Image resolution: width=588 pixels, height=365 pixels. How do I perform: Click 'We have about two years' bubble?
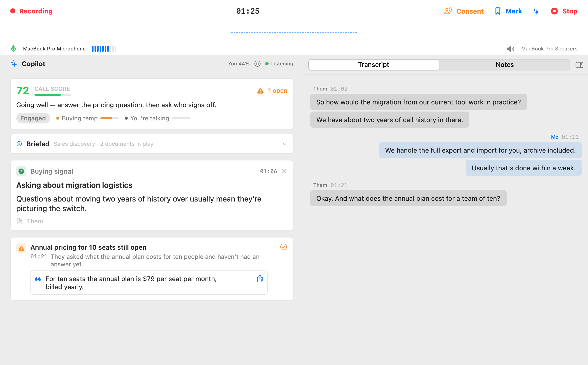pyautogui.click(x=390, y=120)
